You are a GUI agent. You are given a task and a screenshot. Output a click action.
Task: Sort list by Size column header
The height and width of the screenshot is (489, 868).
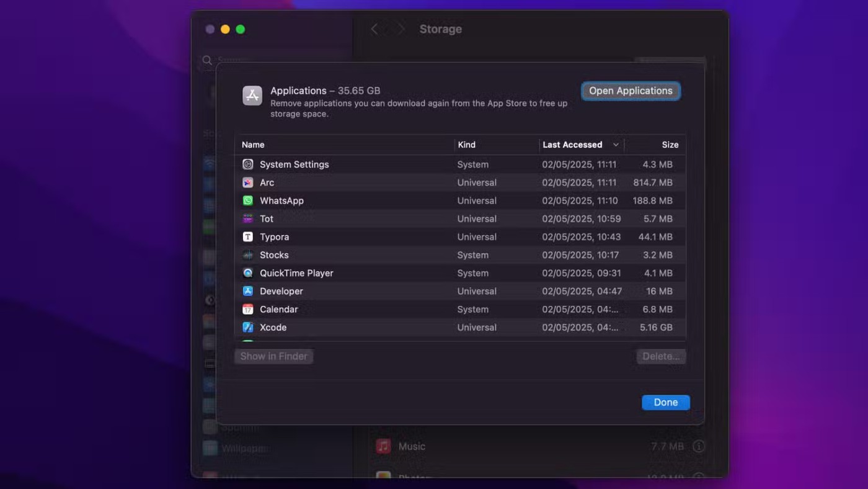tap(670, 145)
